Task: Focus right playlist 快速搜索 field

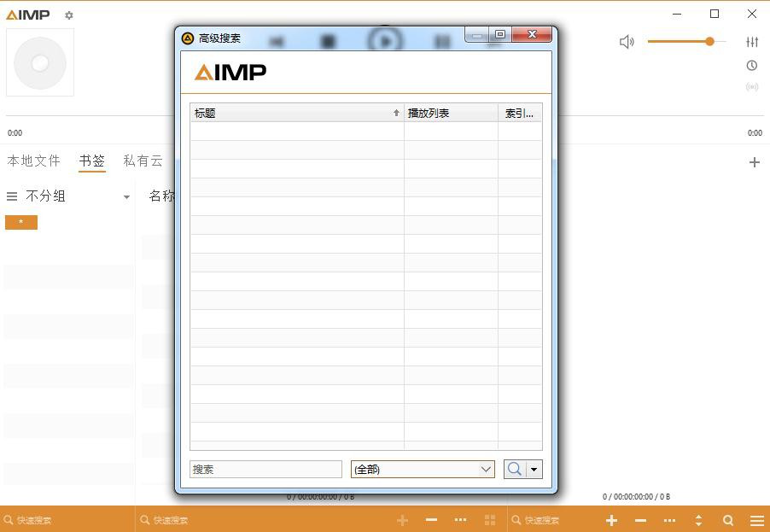Action: [552, 520]
